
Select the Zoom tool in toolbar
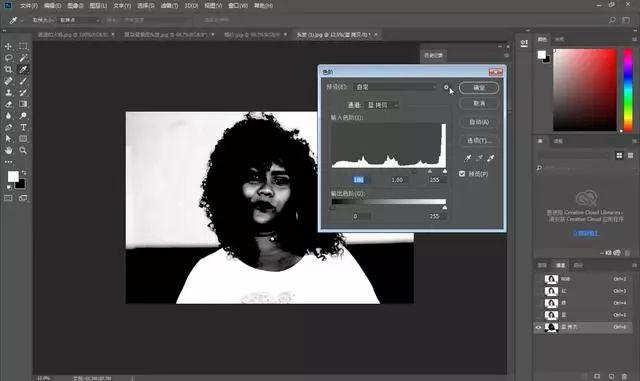pyautogui.click(x=23, y=150)
